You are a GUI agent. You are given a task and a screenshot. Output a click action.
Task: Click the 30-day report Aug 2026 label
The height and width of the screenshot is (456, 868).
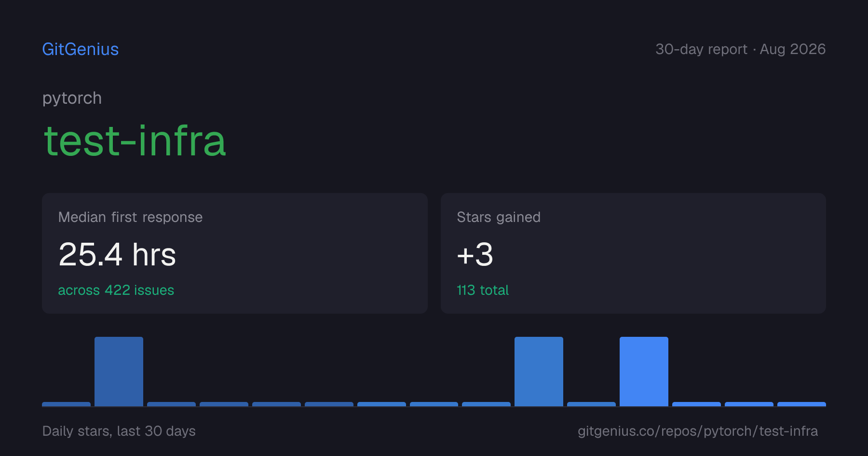pyautogui.click(x=740, y=49)
